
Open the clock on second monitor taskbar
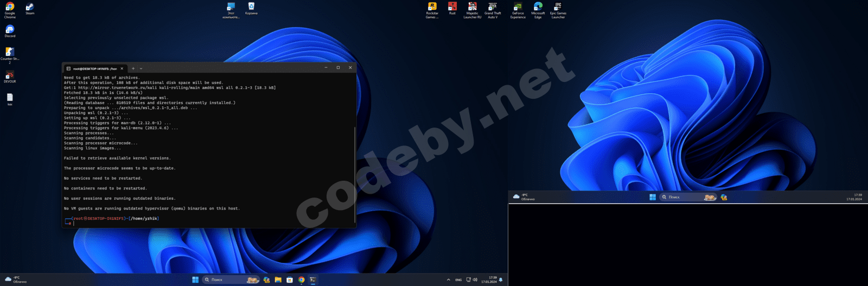pyautogui.click(x=854, y=197)
